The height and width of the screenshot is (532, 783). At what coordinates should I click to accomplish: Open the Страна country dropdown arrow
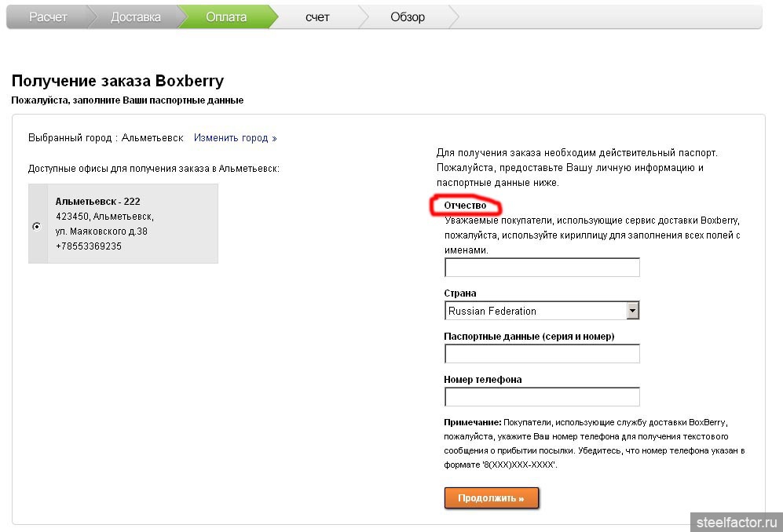coord(633,311)
